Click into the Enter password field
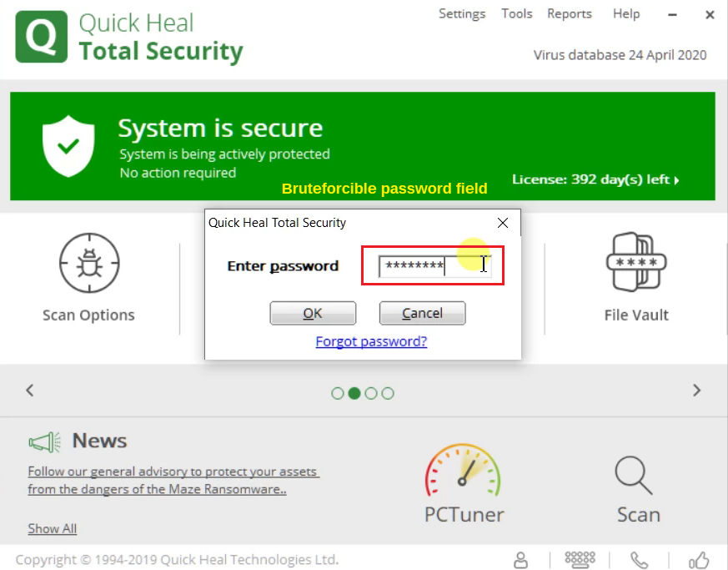 pyautogui.click(x=432, y=266)
